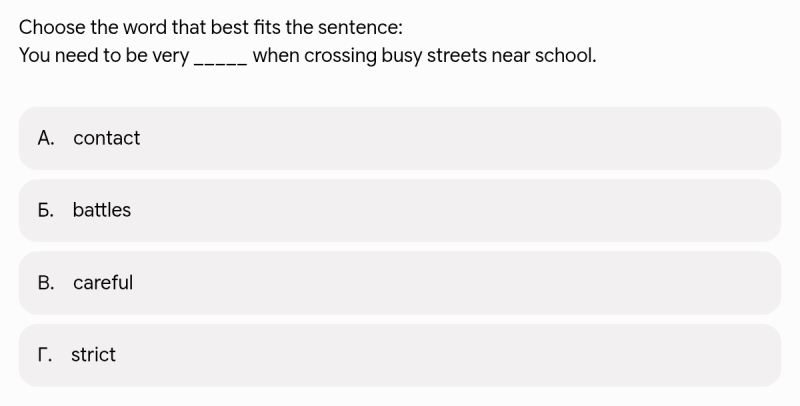Viewport: 800px width, 406px height.
Task: Click the letter label 'Б.'
Action: pyautogui.click(x=46, y=210)
